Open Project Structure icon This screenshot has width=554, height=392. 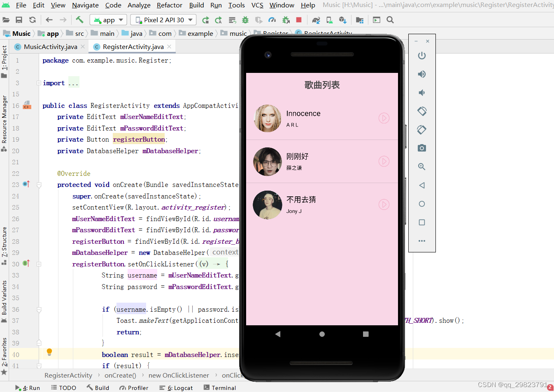360,20
